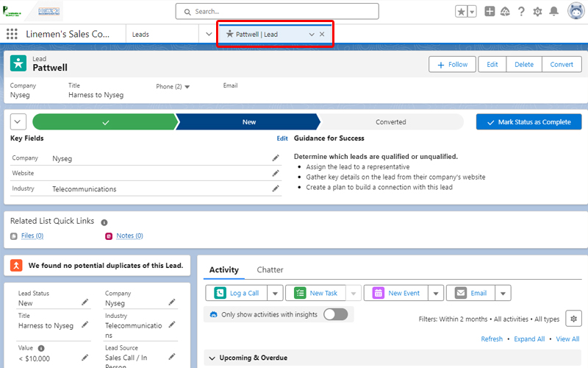This screenshot has height=368, width=588.
Task: Open the notifications bell
Action: 554,11
